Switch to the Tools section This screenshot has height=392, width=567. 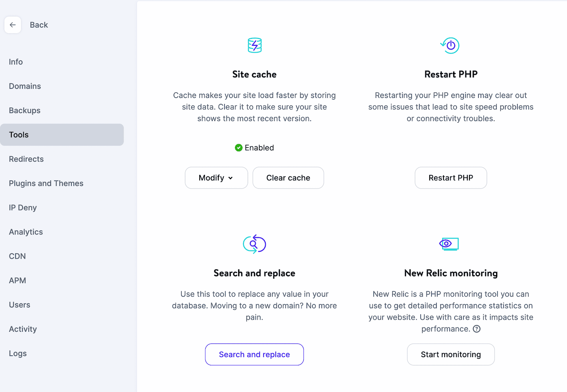(19, 135)
